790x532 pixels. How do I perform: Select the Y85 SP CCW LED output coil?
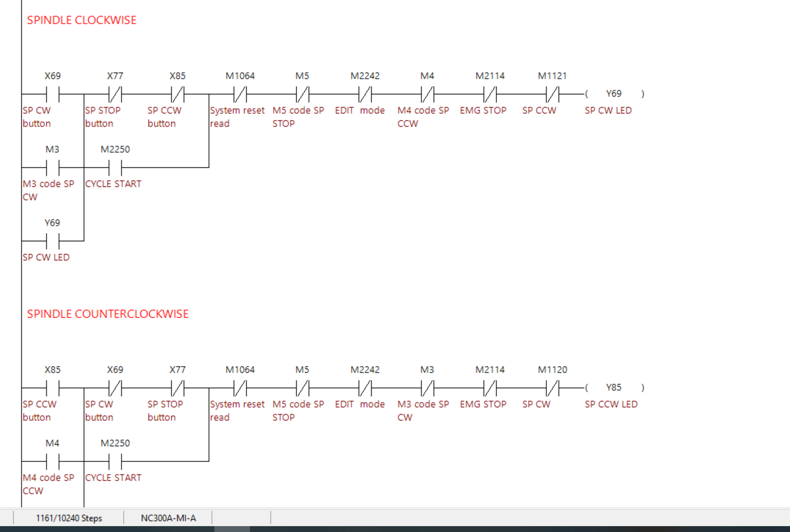[614, 387]
